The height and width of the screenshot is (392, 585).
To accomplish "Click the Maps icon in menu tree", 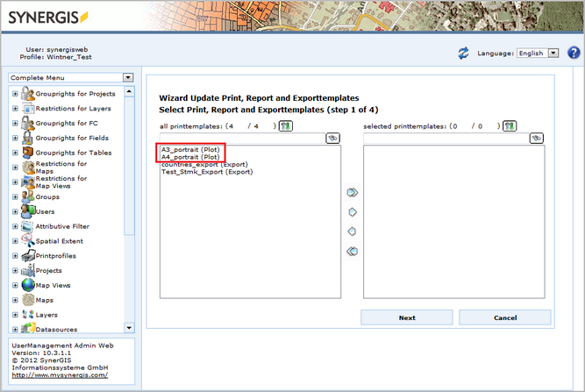I will click(28, 300).
